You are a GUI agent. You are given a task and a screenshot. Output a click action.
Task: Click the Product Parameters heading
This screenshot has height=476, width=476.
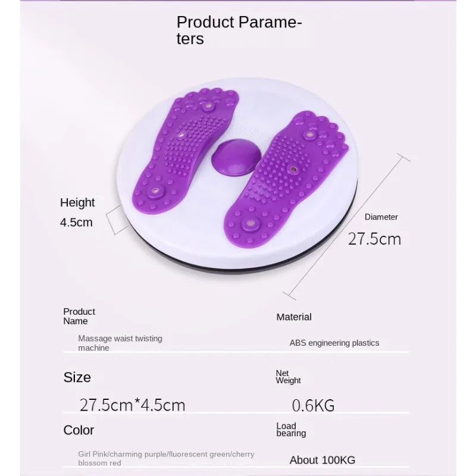pyautogui.click(x=239, y=31)
